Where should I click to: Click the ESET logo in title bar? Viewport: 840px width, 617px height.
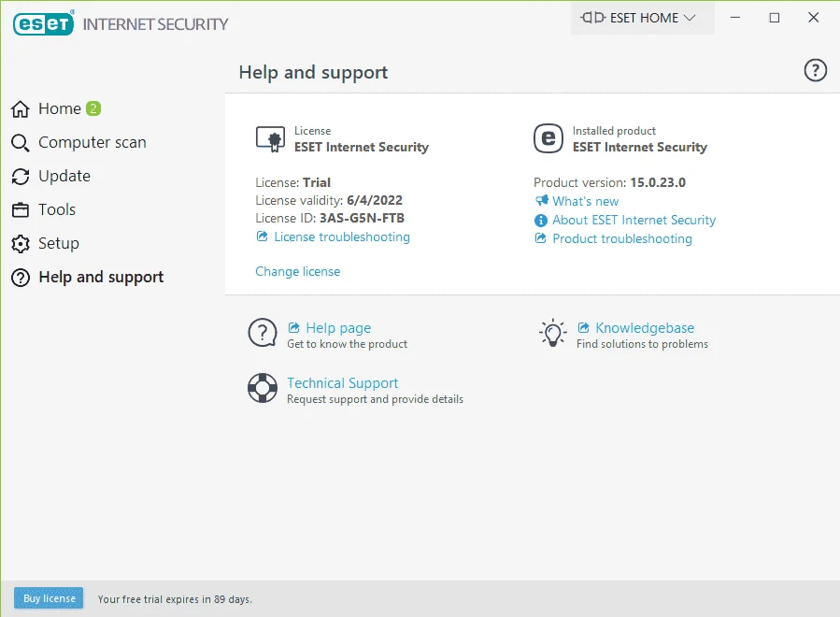[43, 23]
